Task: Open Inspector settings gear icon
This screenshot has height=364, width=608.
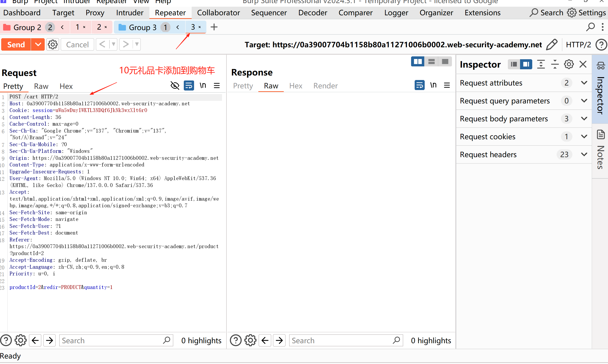Action: [x=569, y=64]
